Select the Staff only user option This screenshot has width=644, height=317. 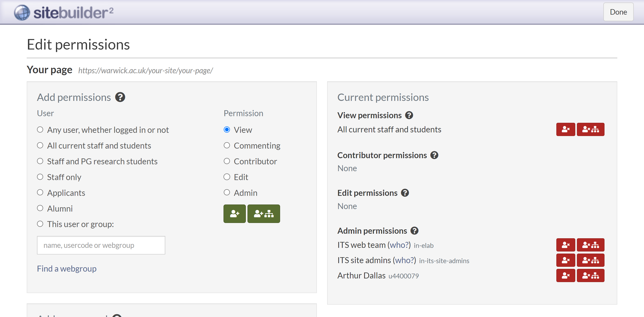point(40,177)
